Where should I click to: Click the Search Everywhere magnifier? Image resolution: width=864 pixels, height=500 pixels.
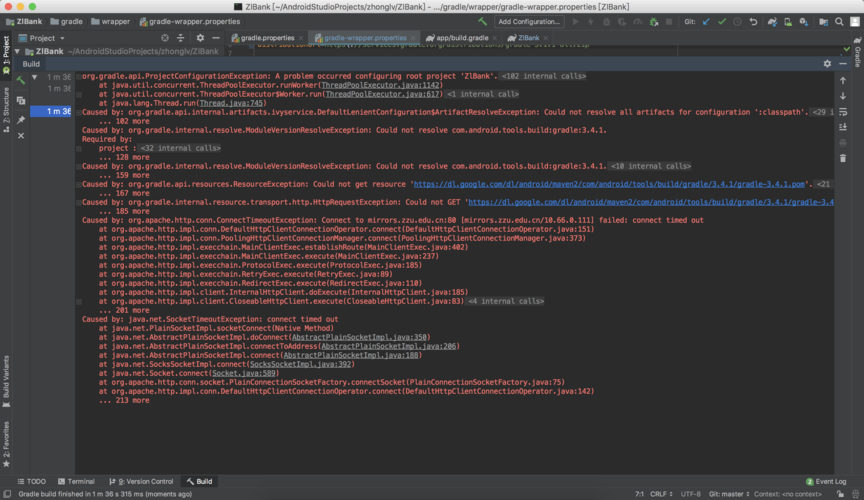[x=839, y=21]
